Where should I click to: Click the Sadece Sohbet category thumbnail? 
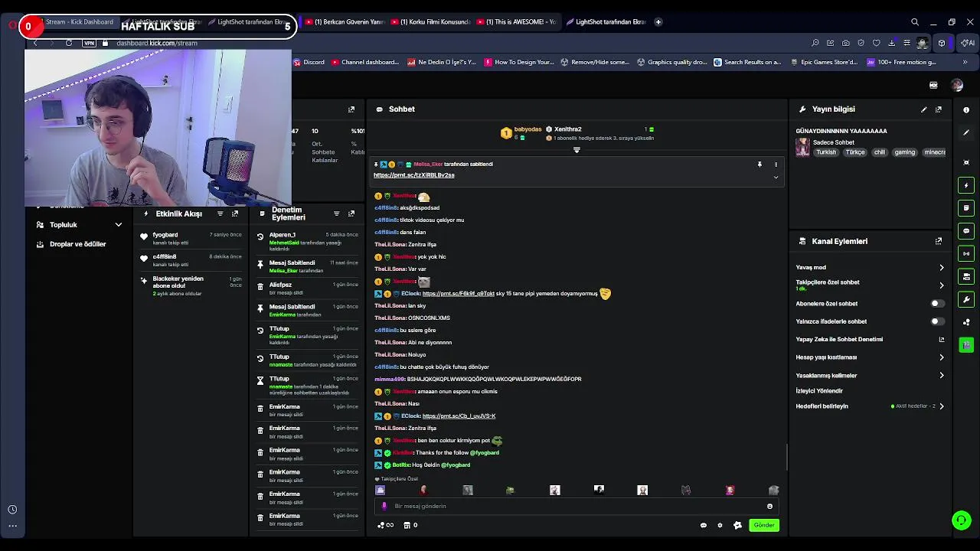802,147
